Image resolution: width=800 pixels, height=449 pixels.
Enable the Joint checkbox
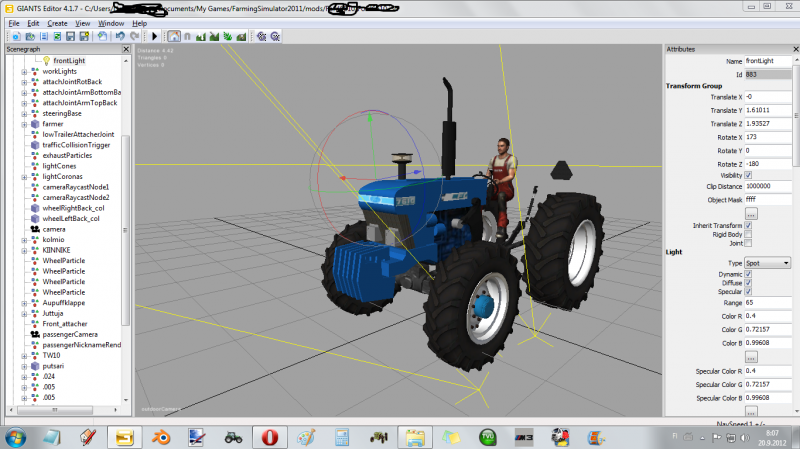pyautogui.click(x=748, y=243)
